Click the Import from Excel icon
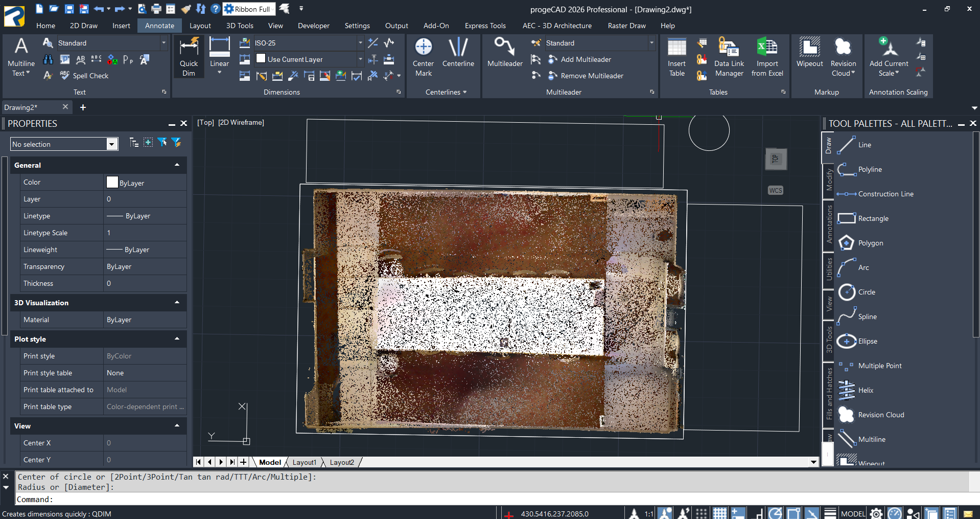The height and width of the screenshot is (519, 980). [767, 57]
